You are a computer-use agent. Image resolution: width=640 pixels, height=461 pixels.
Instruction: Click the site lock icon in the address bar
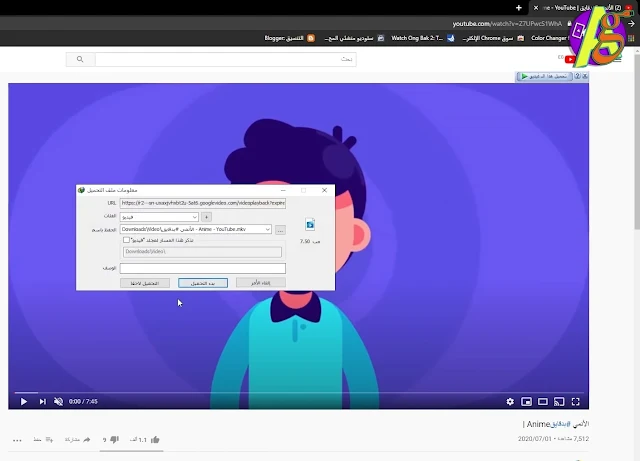point(569,24)
